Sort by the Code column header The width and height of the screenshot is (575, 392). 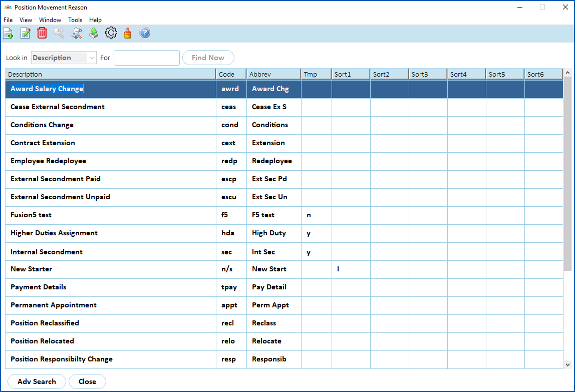pyautogui.click(x=231, y=74)
